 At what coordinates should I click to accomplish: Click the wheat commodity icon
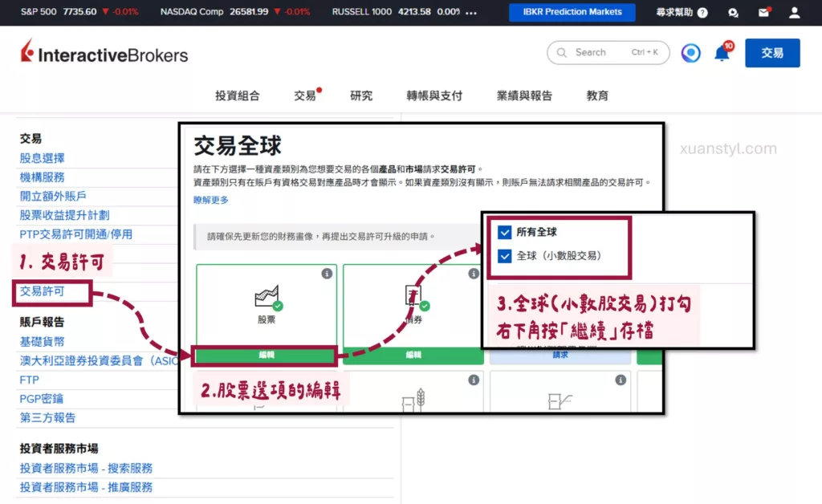tap(413, 400)
